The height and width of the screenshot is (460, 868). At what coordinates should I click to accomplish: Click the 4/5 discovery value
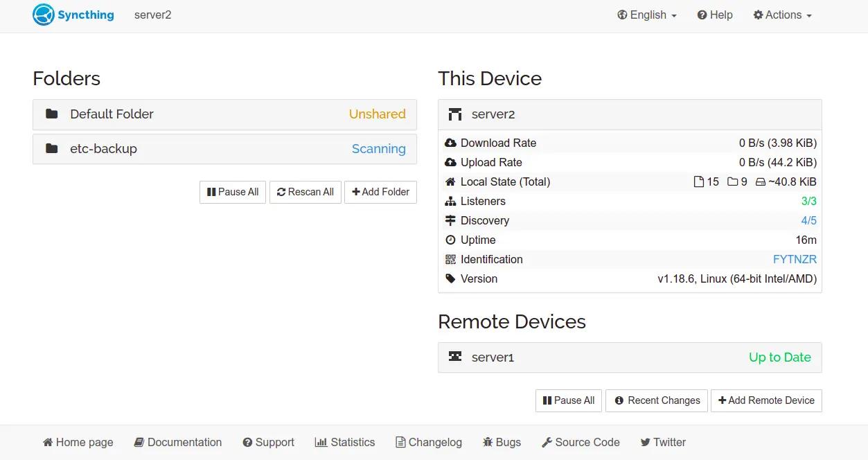pos(809,220)
